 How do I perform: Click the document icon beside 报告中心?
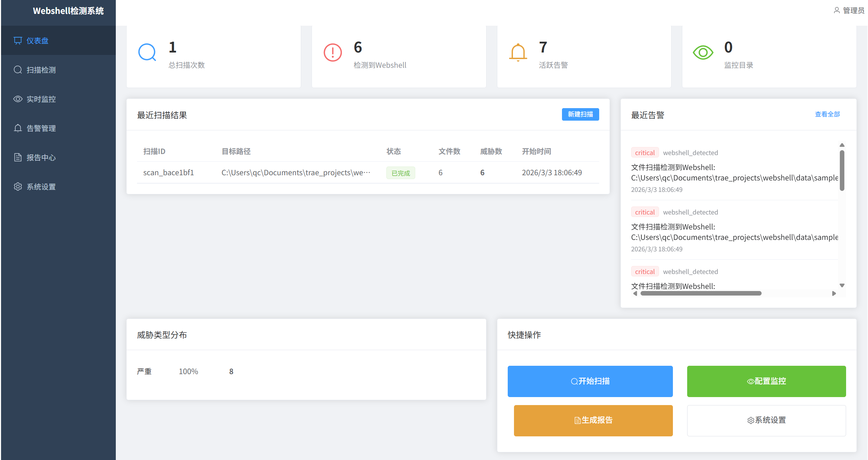(18, 158)
